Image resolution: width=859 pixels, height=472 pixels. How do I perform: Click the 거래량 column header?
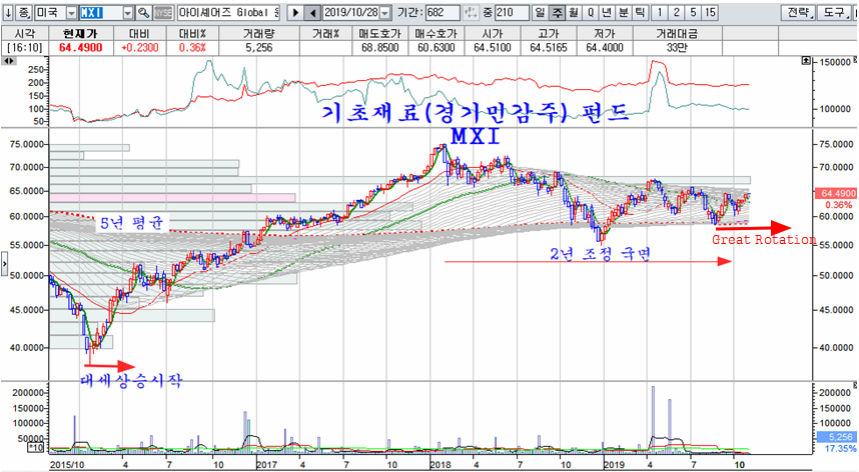(259, 34)
